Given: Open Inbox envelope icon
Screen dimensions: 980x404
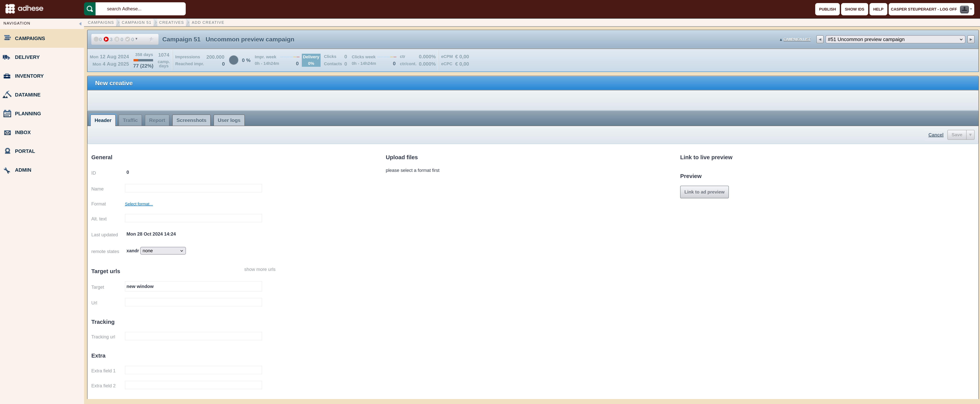Looking at the screenshot, I should tap(7, 132).
